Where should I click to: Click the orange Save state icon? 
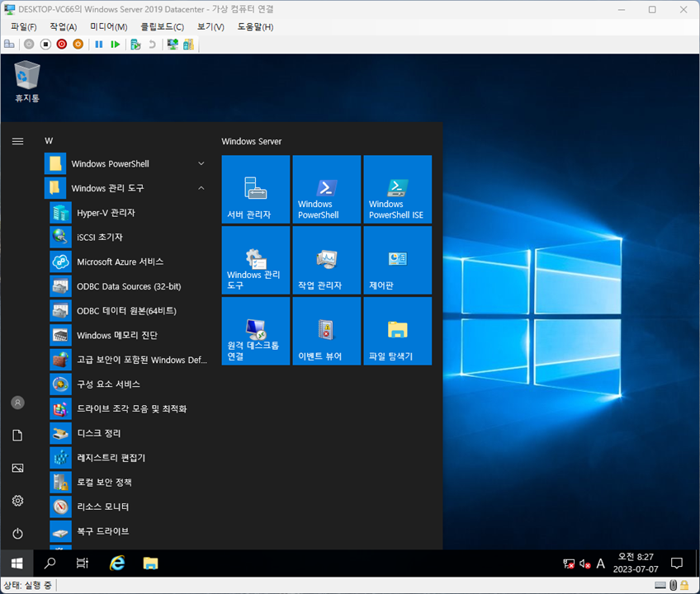(78, 45)
